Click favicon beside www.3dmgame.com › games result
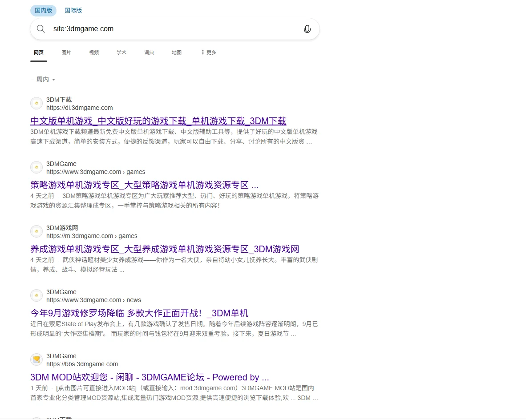Screen dimensions: 526x420 click(36, 167)
